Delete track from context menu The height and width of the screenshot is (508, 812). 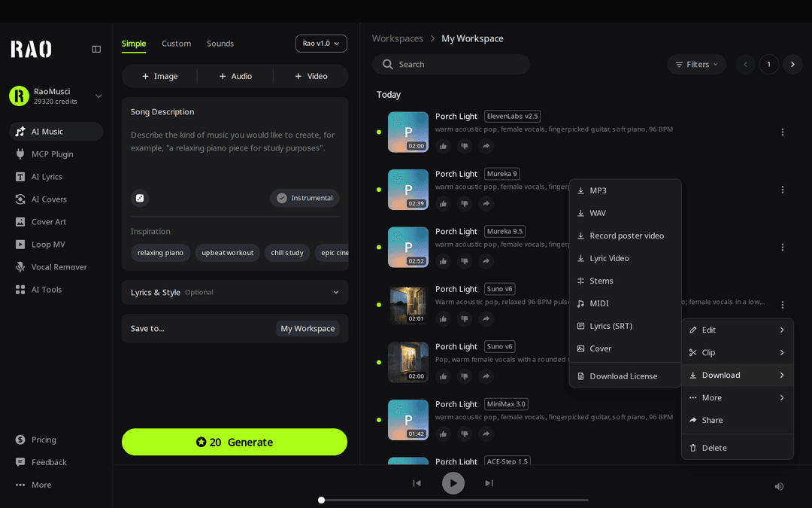(738, 448)
